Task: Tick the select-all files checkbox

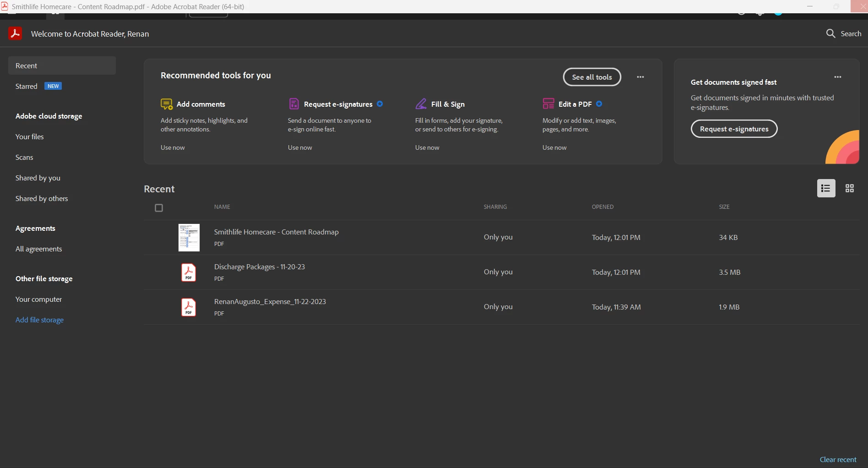Action: click(159, 208)
